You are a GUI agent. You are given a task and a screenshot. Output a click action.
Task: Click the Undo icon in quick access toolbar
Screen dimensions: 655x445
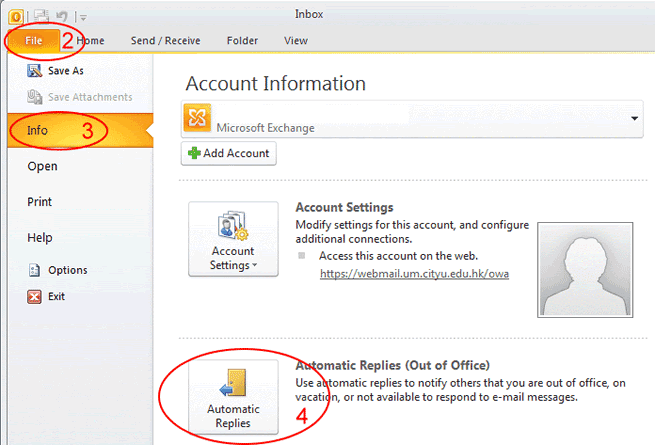[x=62, y=17]
